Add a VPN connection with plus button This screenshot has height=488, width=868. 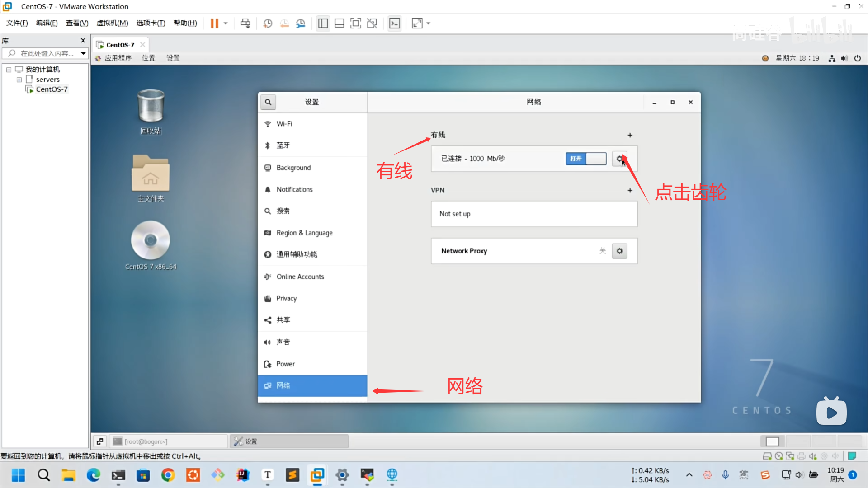tap(630, 190)
